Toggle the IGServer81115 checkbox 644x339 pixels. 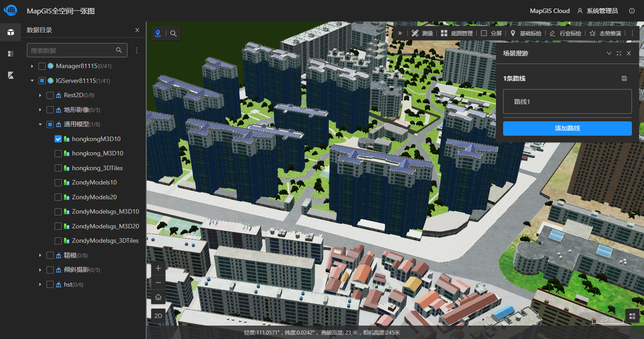click(42, 81)
